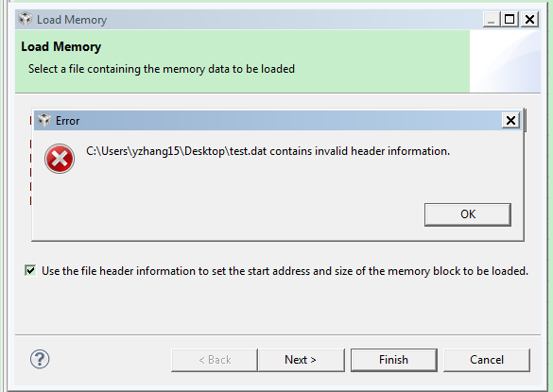Click the red error cross icon
This screenshot has width=553, height=392.
(x=60, y=159)
